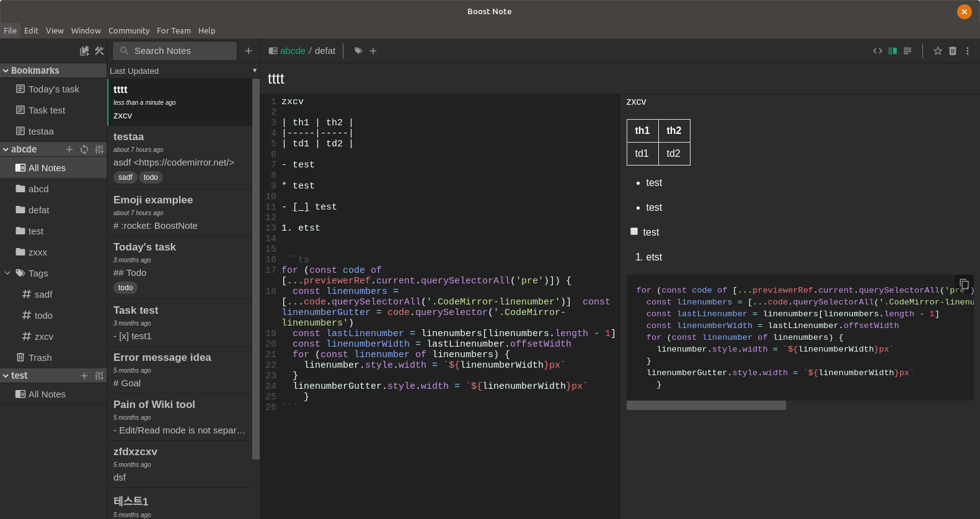
Task: Select the todo tag in sidebar
Action: (53, 316)
